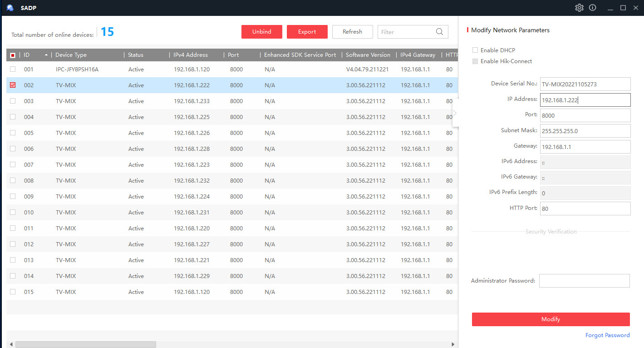Image resolution: width=644 pixels, height=348 pixels.
Task: Click IP address 192.168.1.224
Action: point(192,197)
